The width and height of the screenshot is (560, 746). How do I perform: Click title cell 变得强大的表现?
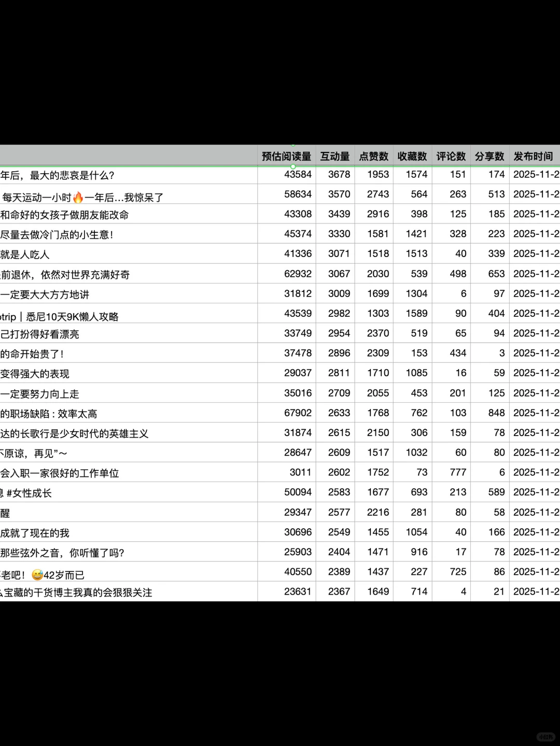pos(129,373)
